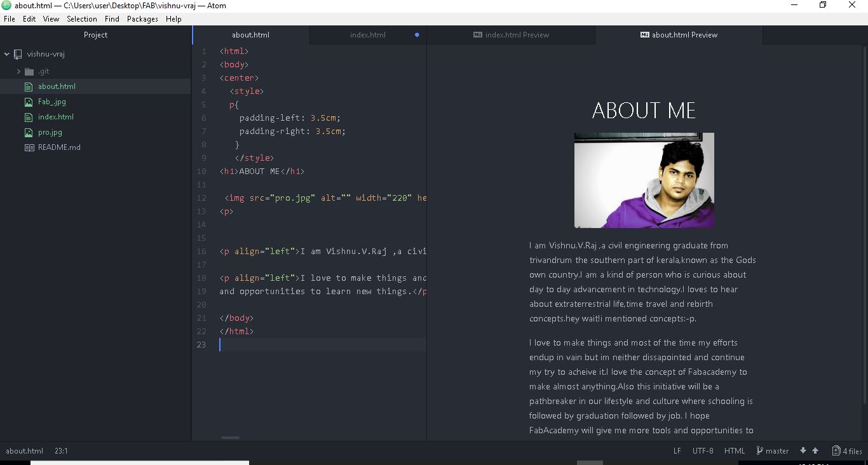This screenshot has width=868, height=465.
Task: Change the UTF-8 encoding in status bar
Action: pyautogui.click(x=703, y=451)
